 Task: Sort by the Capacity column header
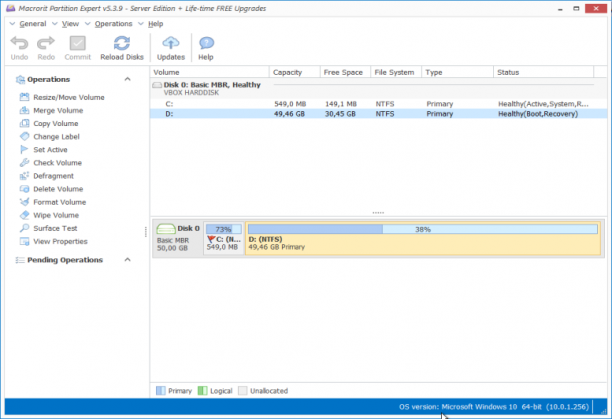point(295,72)
